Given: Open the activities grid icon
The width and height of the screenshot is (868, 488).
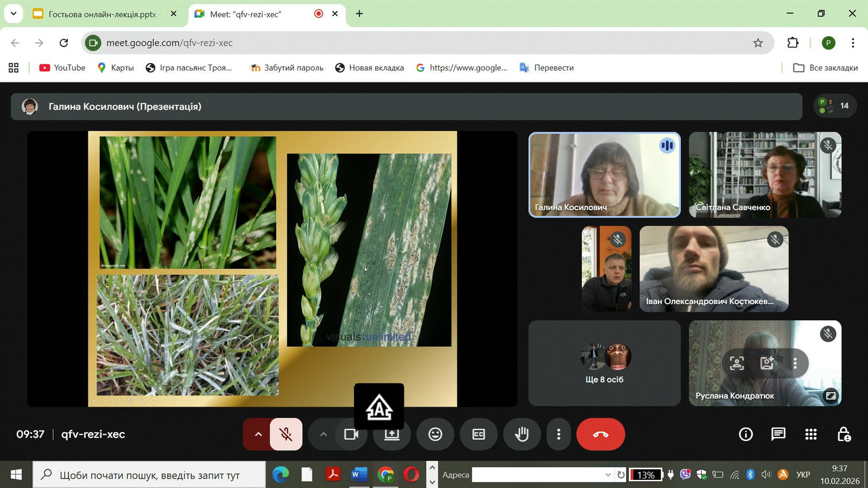Looking at the screenshot, I should pyautogui.click(x=811, y=435).
